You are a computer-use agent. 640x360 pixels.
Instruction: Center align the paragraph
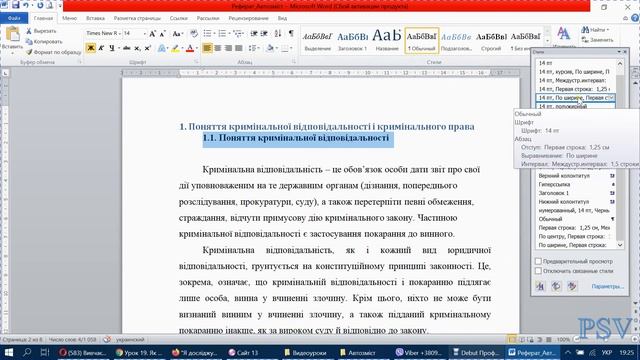[218, 48]
